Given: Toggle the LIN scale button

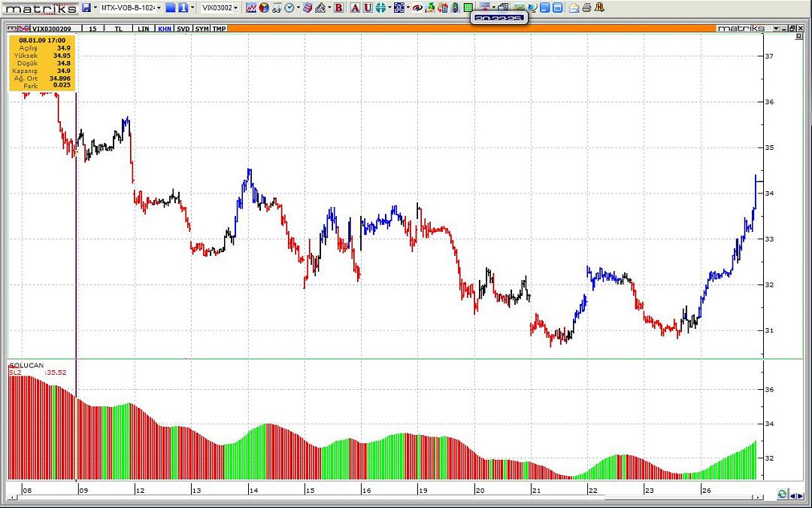Looking at the screenshot, I should click(143, 29).
